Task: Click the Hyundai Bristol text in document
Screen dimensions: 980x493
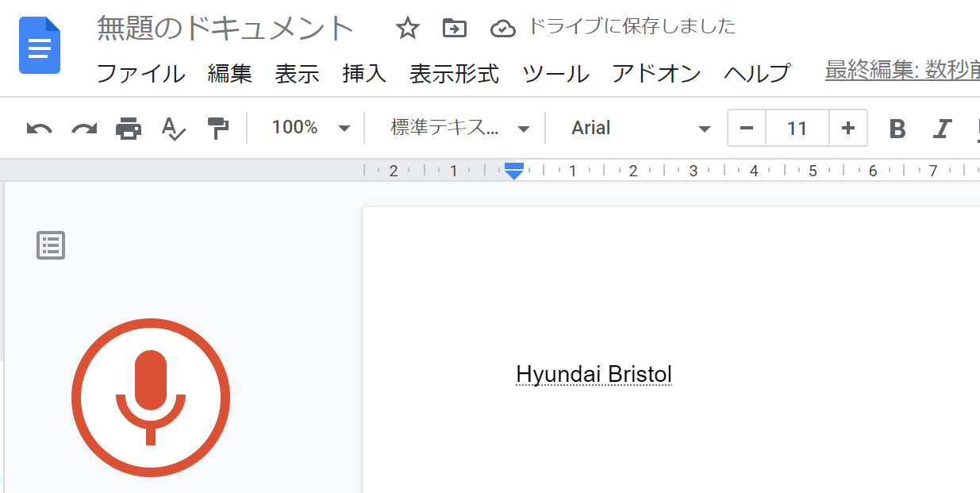Action: point(594,374)
